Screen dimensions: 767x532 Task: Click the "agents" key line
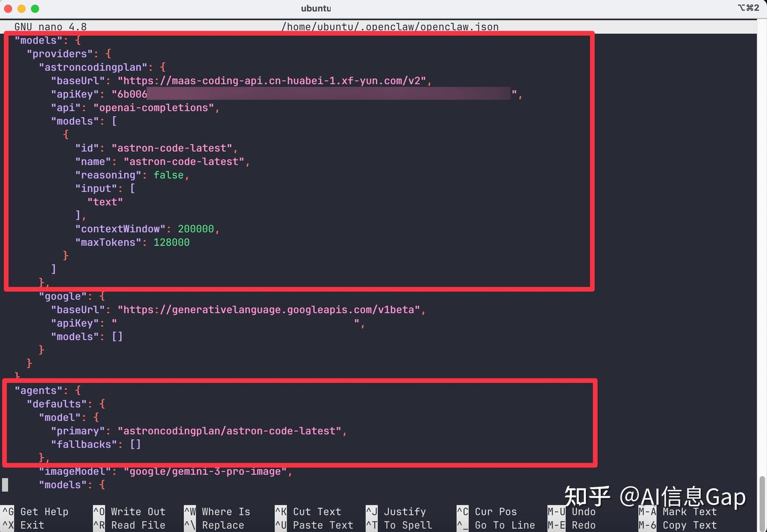(x=47, y=391)
